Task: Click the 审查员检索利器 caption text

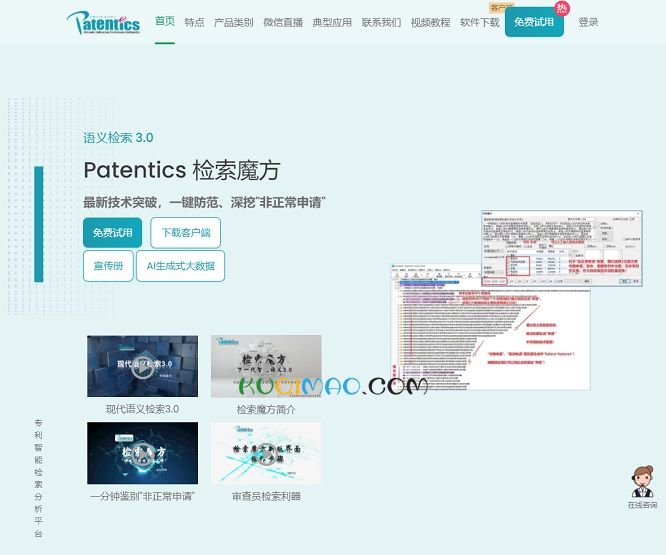Action: (x=266, y=496)
